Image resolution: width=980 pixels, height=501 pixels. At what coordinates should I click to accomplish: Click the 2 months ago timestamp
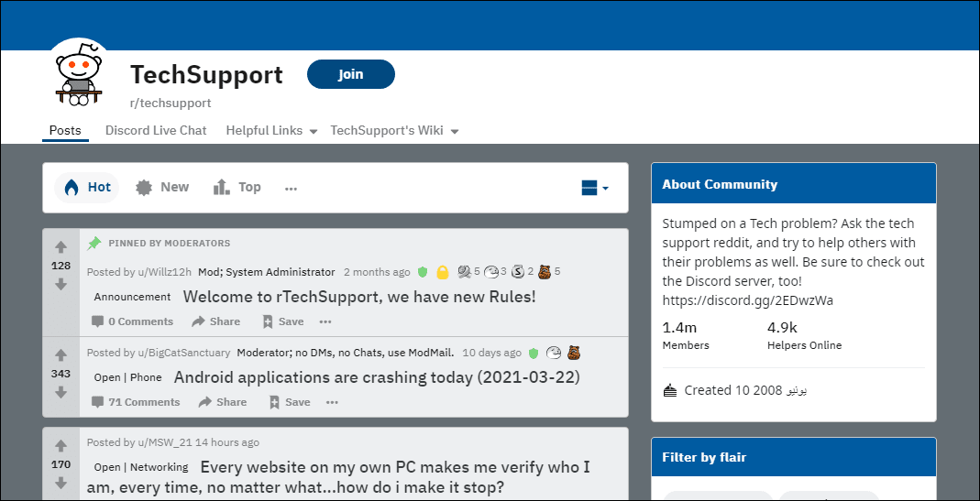pyautogui.click(x=377, y=272)
